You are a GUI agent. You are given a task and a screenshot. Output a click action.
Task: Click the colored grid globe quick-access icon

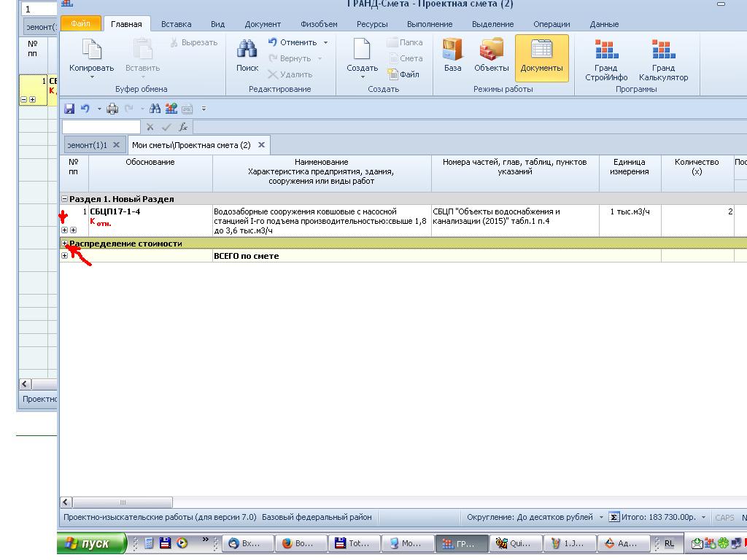pyautogui.click(x=171, y=109)
